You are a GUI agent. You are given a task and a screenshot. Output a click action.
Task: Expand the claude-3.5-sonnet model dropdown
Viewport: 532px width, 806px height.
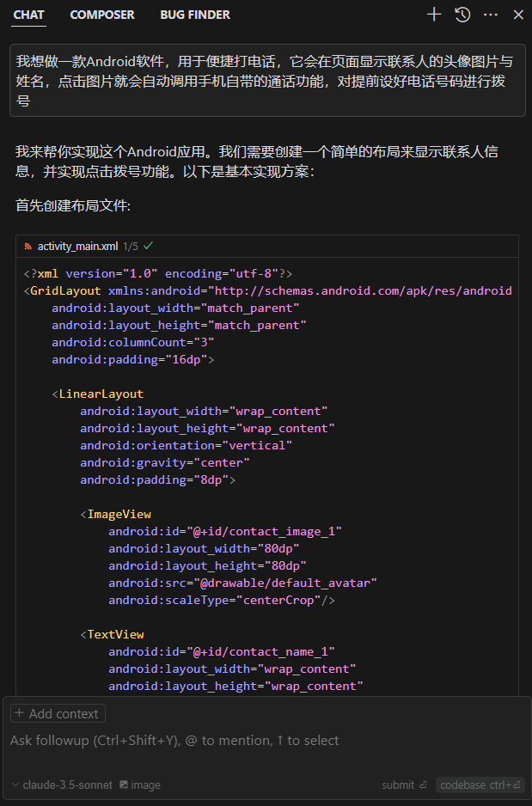(61, 785)
